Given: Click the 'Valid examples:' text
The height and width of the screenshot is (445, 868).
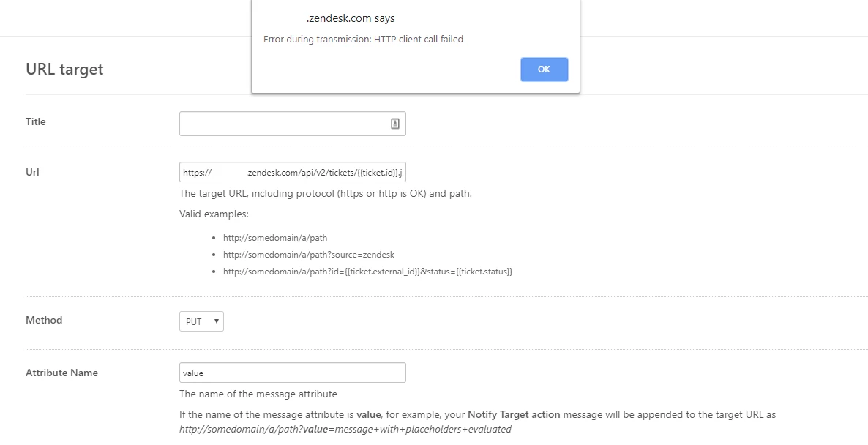Looking at the screenshot, I should click(214, 214).
